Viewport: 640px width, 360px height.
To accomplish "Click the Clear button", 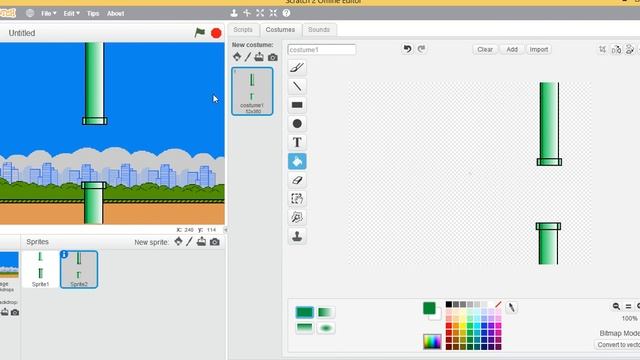I will click(485, 49).
